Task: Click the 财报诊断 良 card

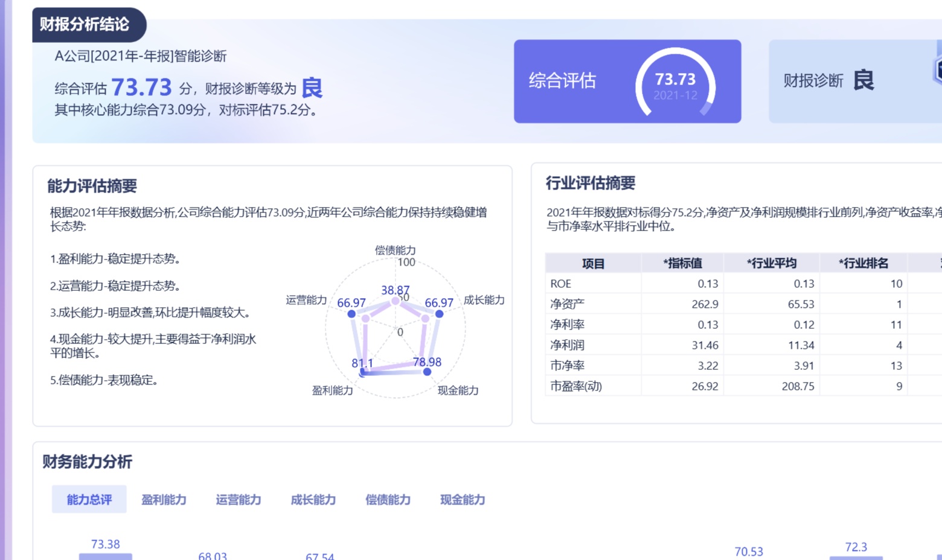Action: pyautogui.click(x=855, y=81)
